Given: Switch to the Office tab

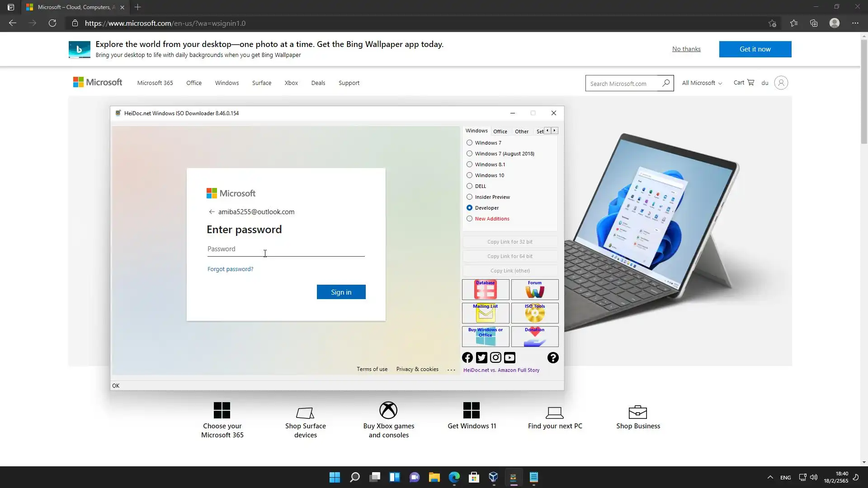Looking at the screenshot, I should click(500, 131).
